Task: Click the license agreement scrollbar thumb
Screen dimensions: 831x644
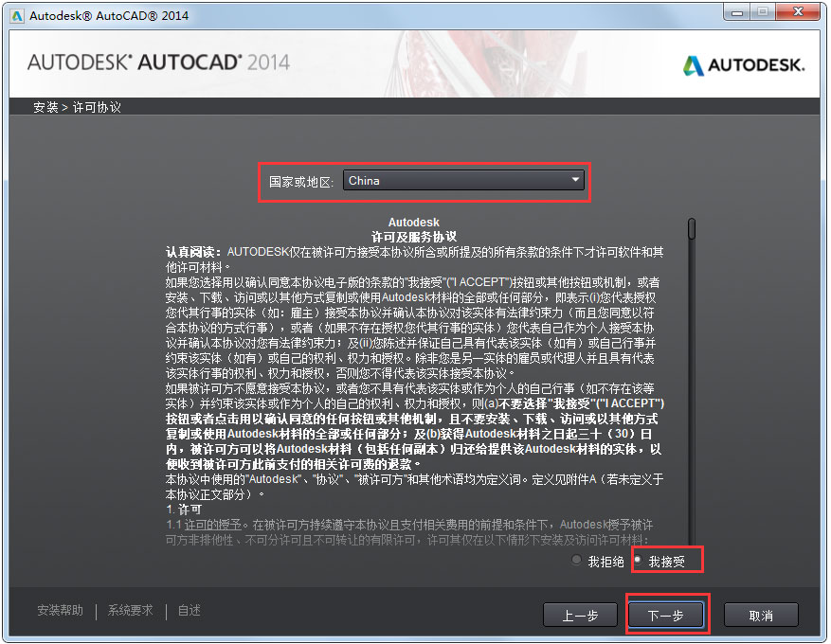Action: [692, 229]
